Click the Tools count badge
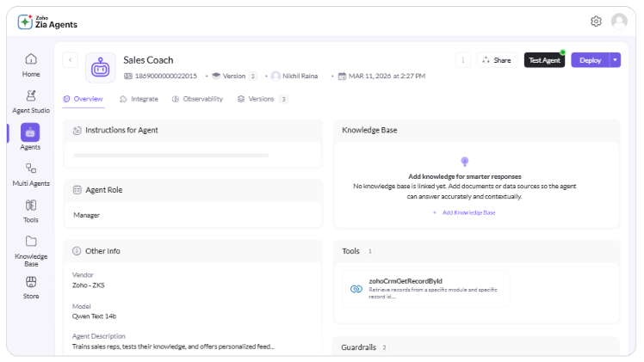Screen dimensions: 644x362 coord(369,251)
